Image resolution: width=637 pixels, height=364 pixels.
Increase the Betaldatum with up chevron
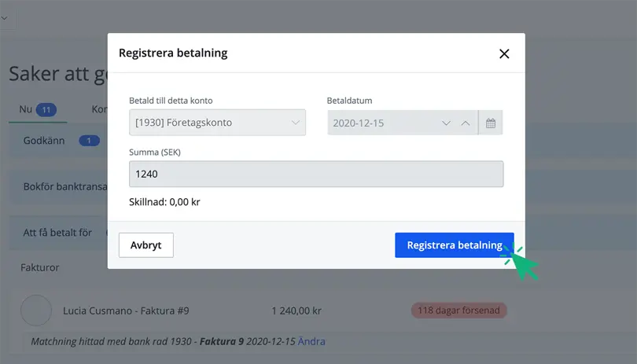point(466,123)
